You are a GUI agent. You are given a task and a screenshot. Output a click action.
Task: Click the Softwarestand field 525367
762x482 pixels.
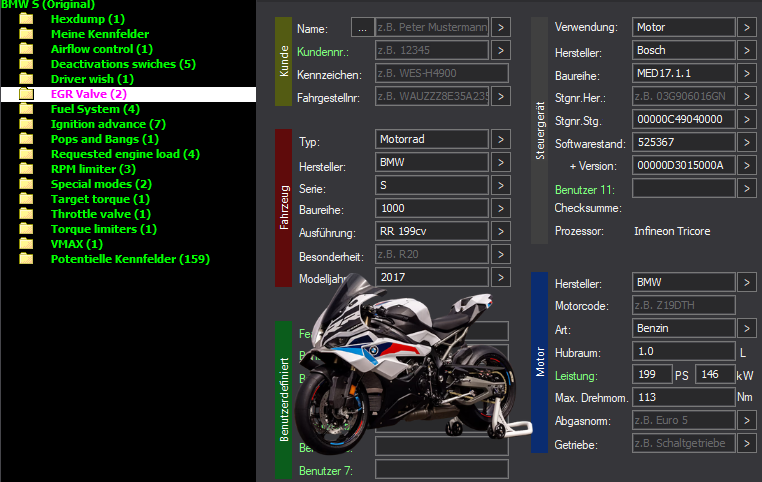[x=684, y=142]
